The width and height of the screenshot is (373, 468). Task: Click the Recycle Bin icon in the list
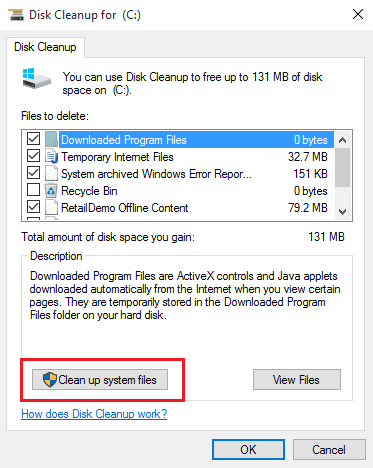click(51, 191)
